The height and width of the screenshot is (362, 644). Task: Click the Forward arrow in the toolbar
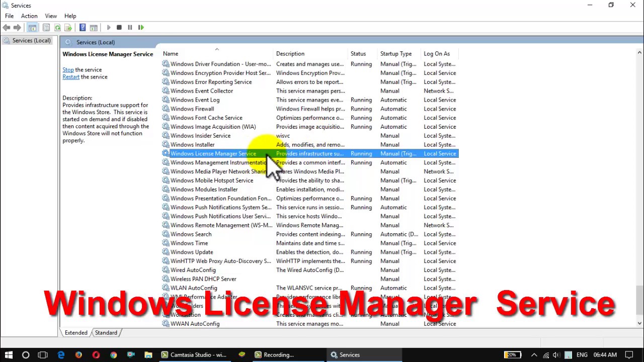pos(17,28)
